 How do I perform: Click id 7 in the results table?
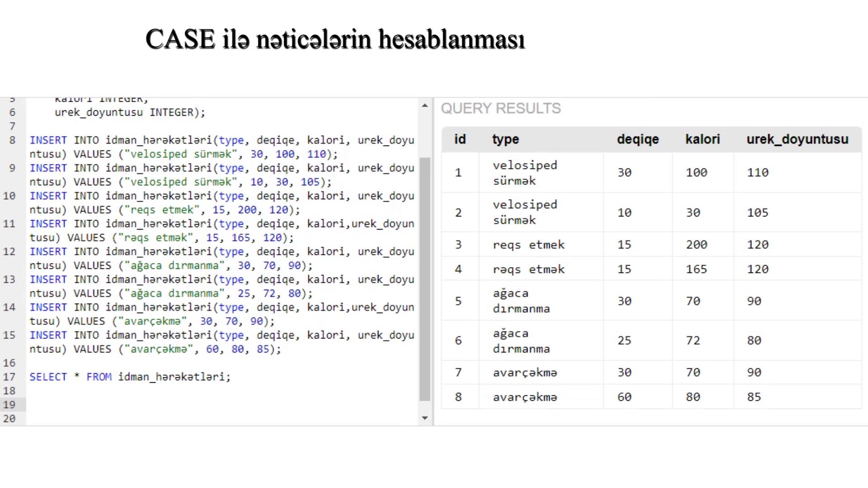coord(458,372)
